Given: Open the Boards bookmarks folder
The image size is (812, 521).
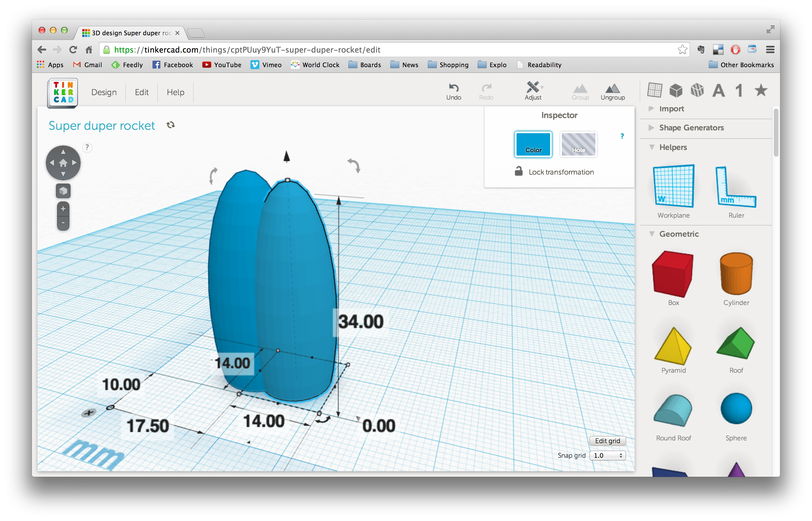Looking at the screenshot, I should [365, 65].
